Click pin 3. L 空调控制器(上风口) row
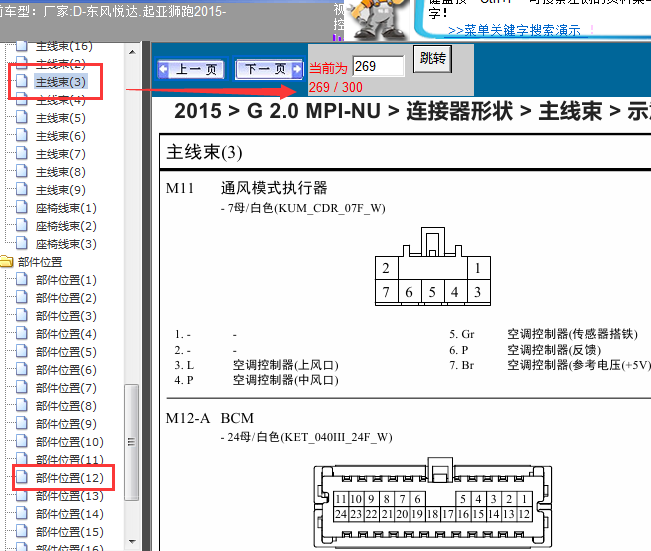Image resolution: width=651 pixels, height=551 pixels. [256, 365]
